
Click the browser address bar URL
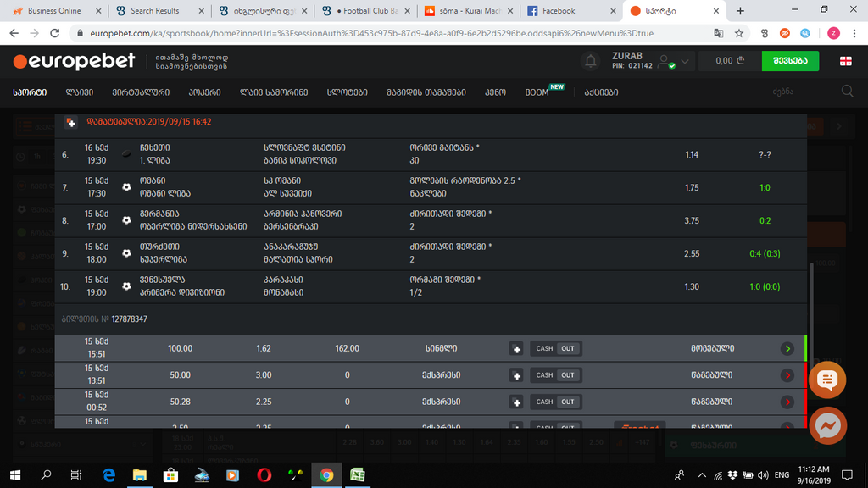pyautogui.click(x=371, y=33)
